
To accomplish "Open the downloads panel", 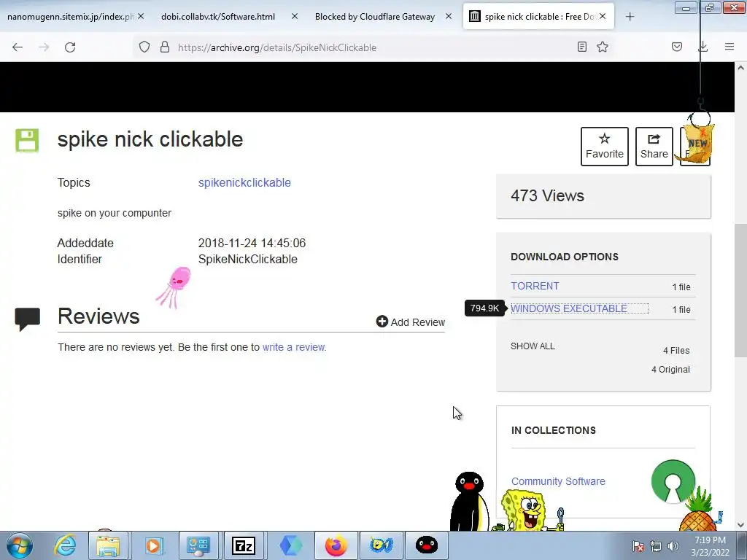I will (x=703, y=47).
